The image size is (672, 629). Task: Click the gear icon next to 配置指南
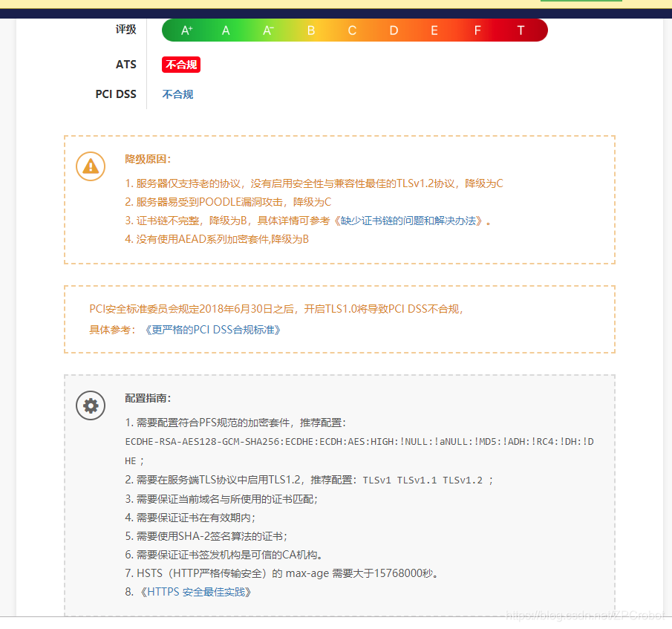(91, 405)
